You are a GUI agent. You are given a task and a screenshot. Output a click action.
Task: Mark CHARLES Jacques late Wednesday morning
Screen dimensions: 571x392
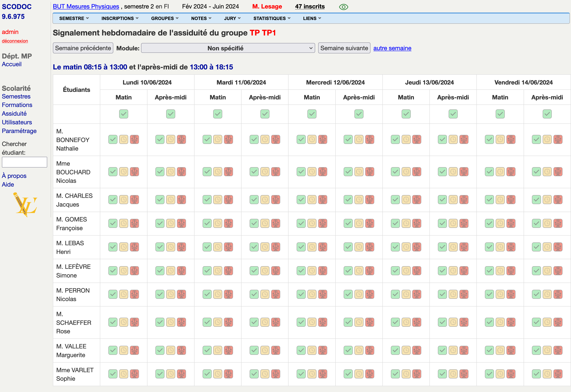[x=312, y=200]
